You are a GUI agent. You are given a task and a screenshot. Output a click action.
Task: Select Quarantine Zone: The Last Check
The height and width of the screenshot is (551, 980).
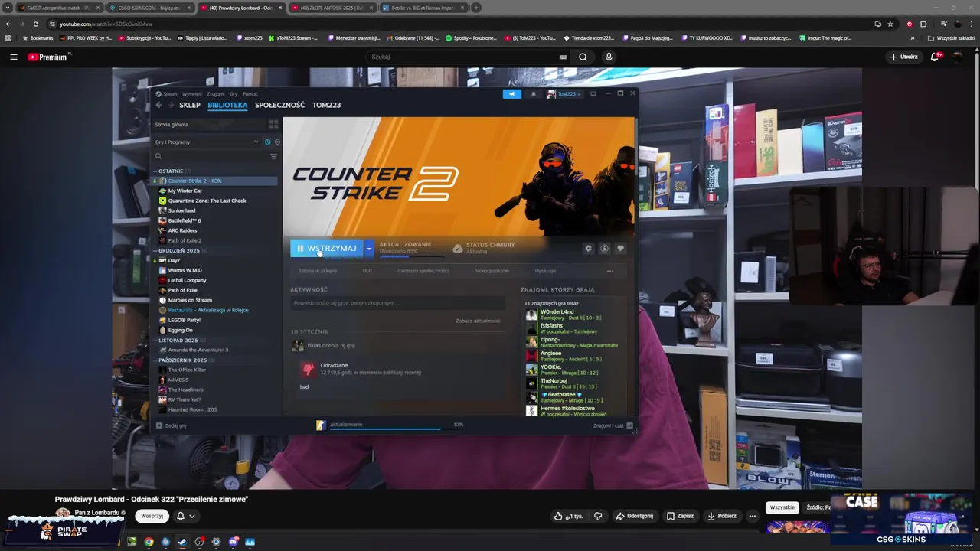point(215,201)
